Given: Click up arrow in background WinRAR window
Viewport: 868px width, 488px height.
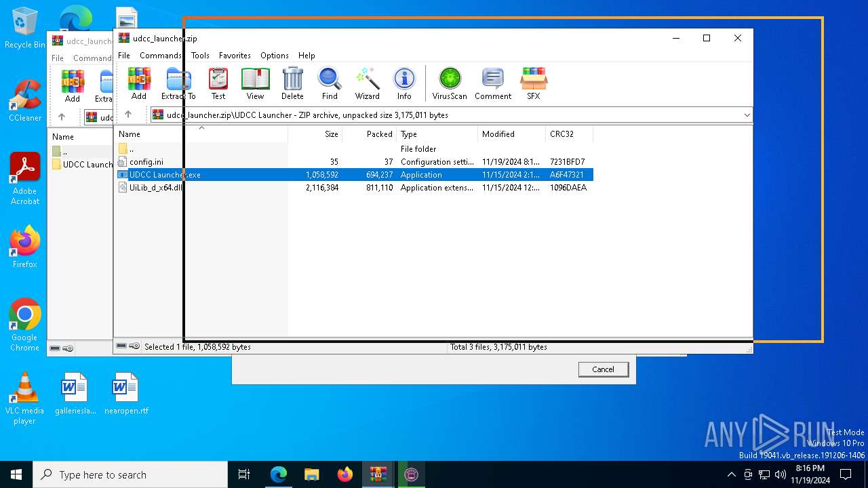Looking at the screenshot, I should click(x=62, y=117).
